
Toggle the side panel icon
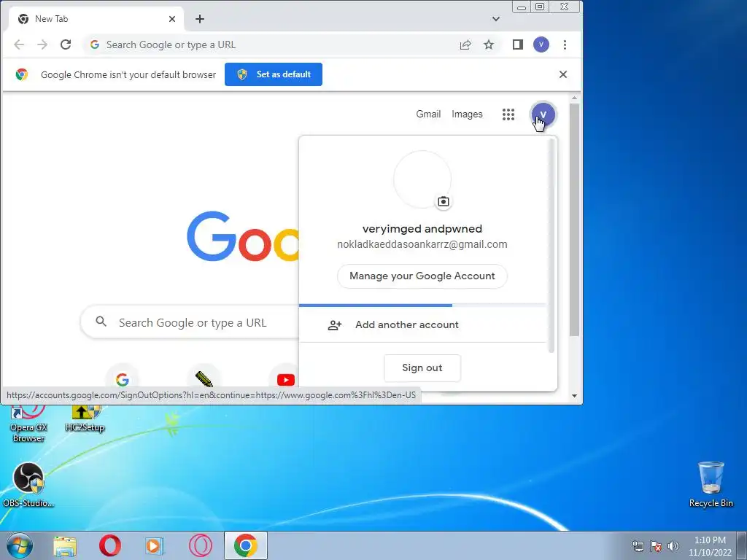click(518, 44)
